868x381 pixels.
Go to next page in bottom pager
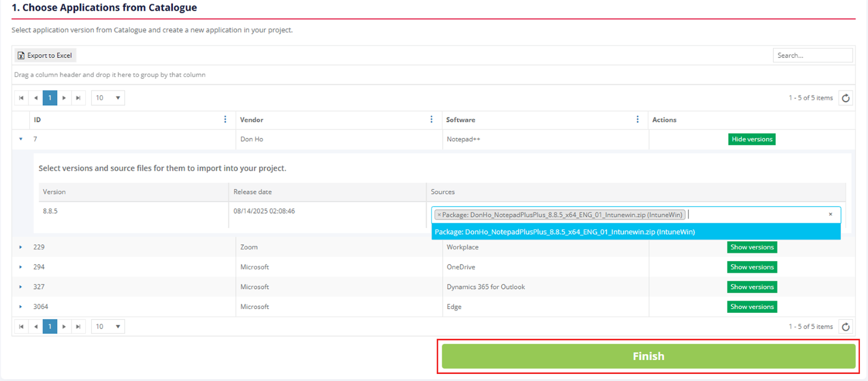64,327
